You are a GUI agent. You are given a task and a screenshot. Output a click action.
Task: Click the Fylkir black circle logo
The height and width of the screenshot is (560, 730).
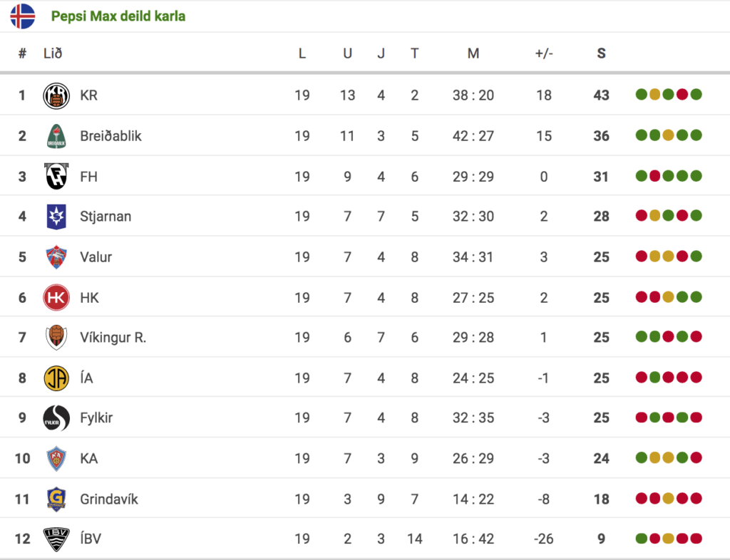56,418
